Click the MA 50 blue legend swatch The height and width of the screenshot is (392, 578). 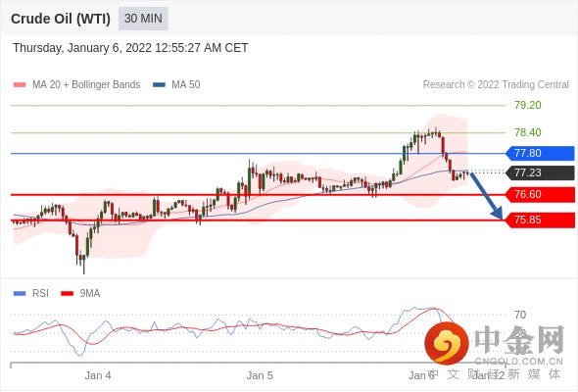159,85
